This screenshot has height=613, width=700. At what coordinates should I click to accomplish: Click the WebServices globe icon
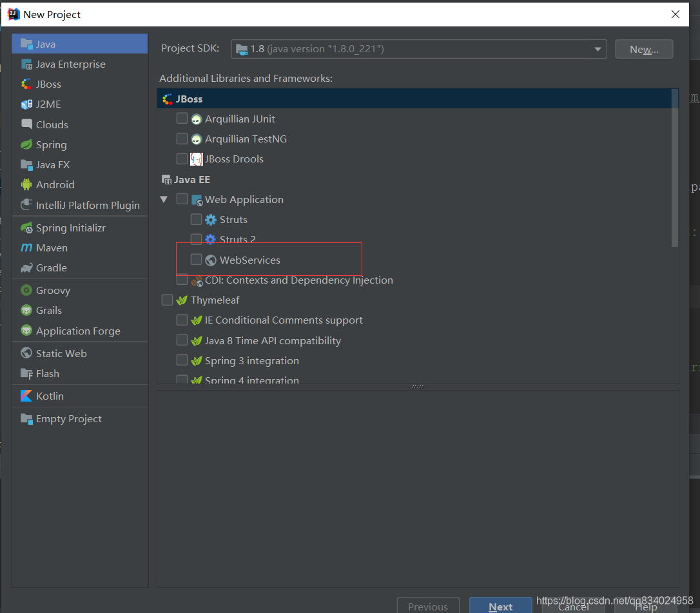click(x=211, y=260)
